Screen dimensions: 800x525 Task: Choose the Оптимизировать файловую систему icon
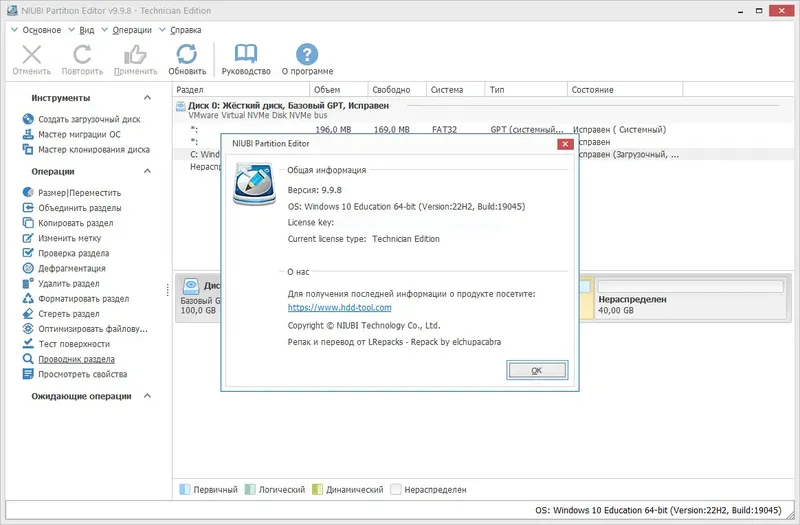[x=28, y=329]
